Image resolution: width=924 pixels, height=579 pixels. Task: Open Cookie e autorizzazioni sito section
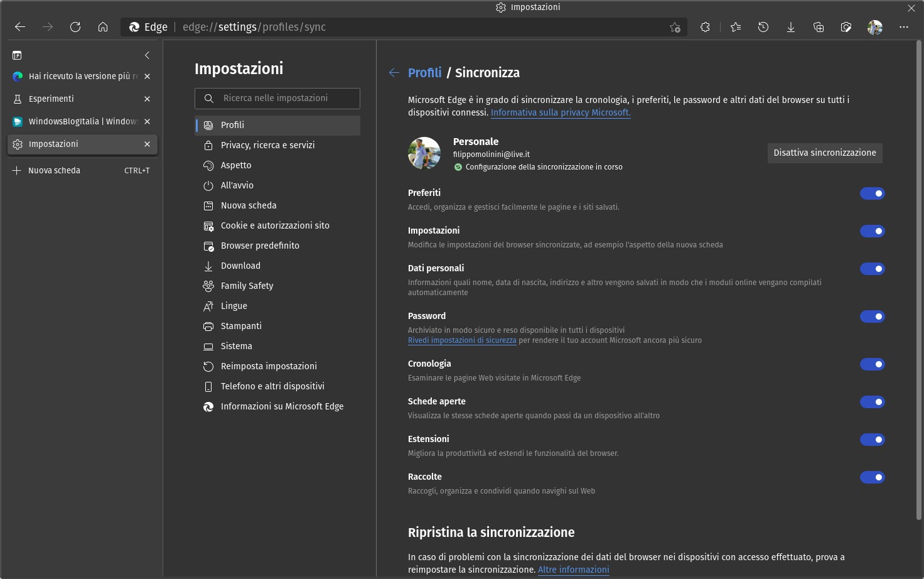[x=277, y=225]
